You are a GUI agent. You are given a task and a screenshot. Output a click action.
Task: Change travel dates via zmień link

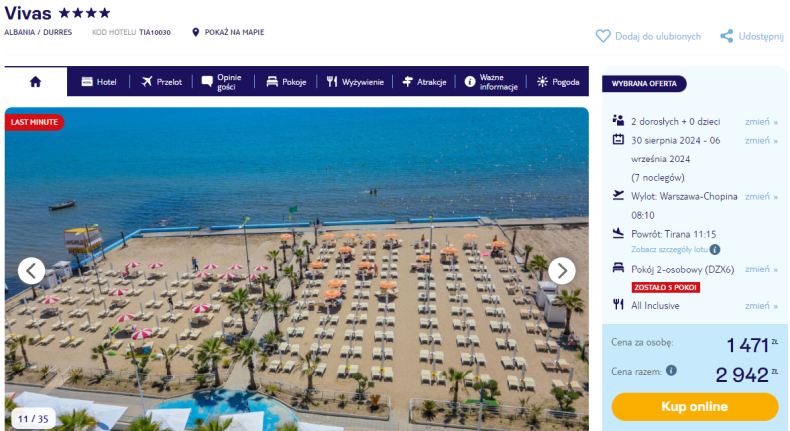[x=761, y=141]
